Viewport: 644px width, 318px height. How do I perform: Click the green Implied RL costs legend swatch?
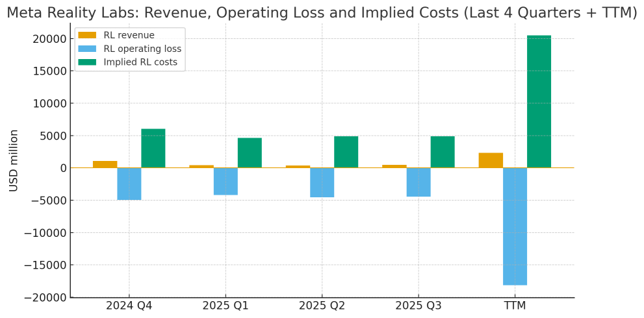point(88,62)
